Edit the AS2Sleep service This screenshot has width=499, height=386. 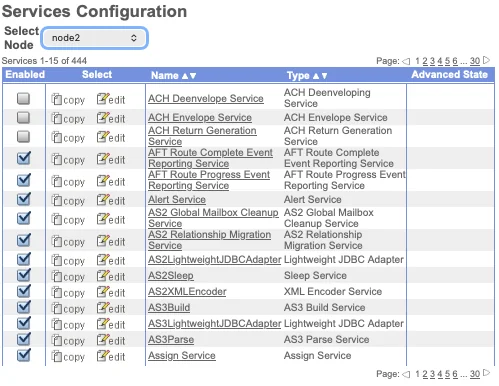coord(111,276)
